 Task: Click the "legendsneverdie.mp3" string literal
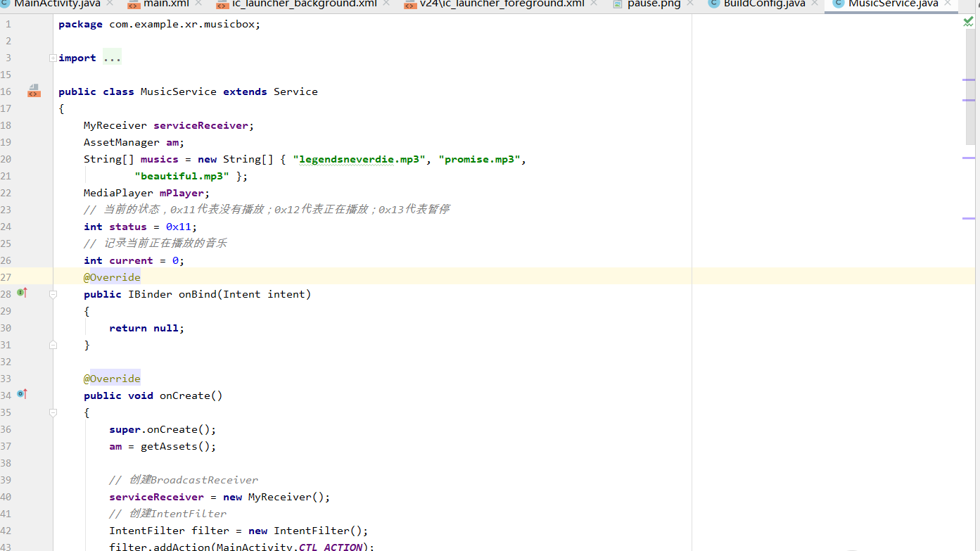[359, 159]
